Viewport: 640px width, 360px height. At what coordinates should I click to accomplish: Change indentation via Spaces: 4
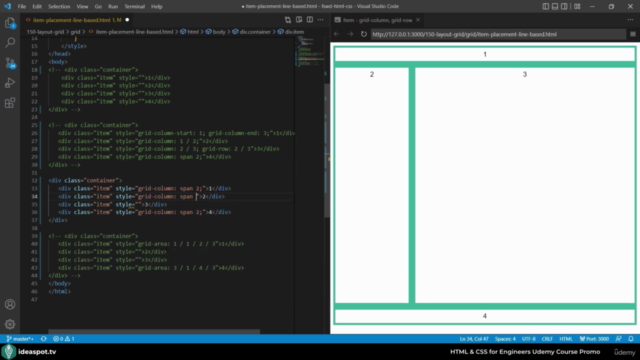click(x=505, y=339)
